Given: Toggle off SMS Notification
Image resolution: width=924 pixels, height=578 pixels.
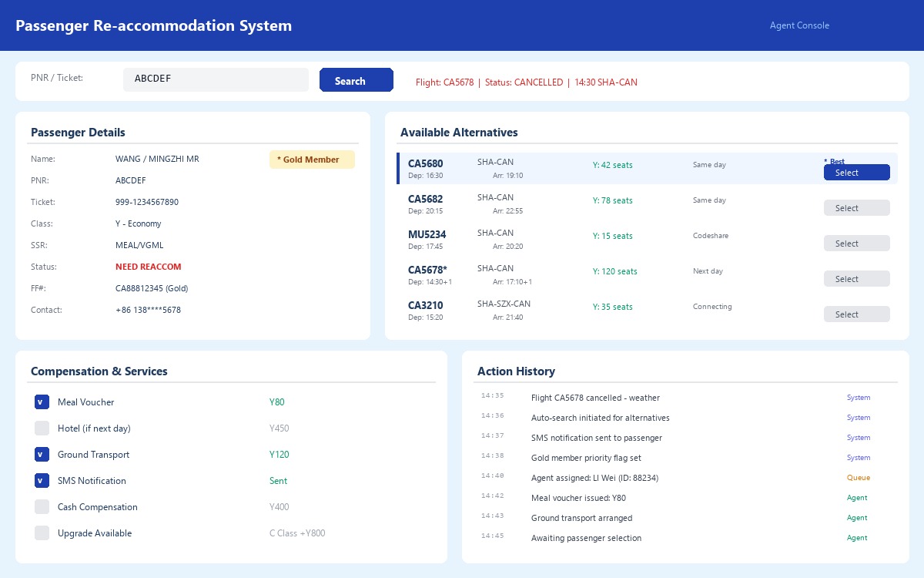Looking at the screenshot, I should pos(42,480).
